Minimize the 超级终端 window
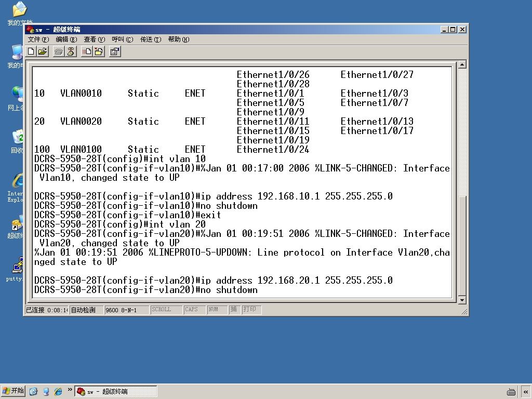Image resolution: width=532 pixels, height=399 pixels. tap(445, 30)
